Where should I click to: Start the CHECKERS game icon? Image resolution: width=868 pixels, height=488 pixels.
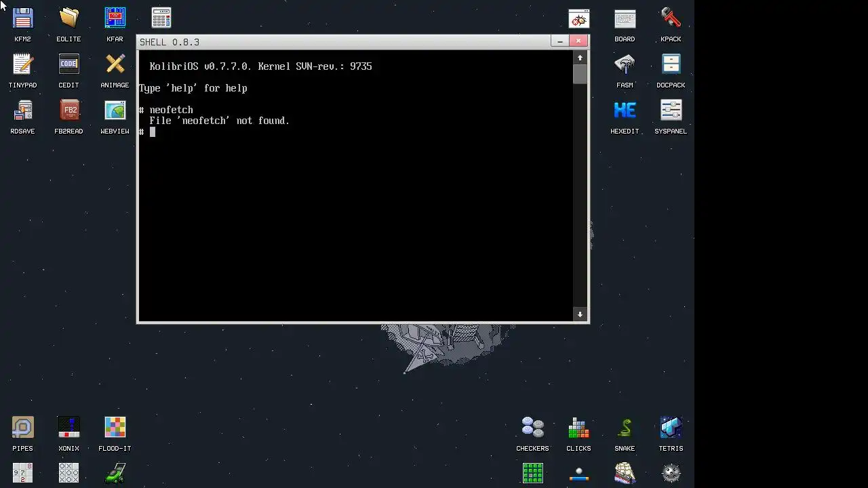pos(532,428)
